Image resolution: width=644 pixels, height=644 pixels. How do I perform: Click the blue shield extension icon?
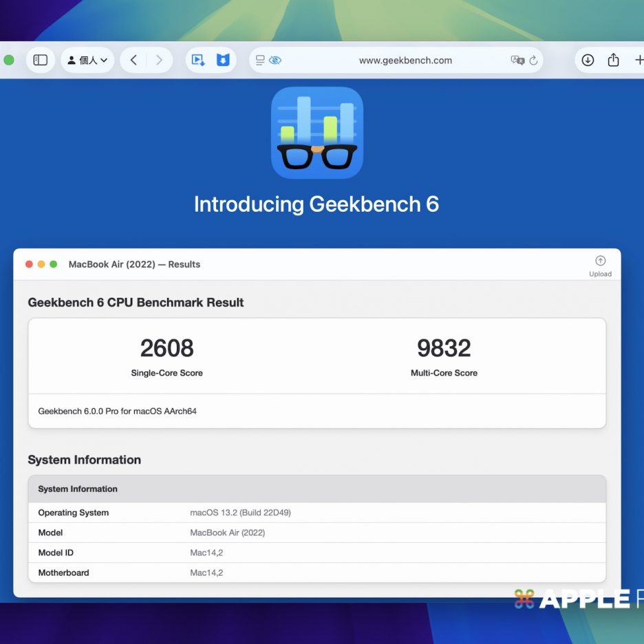click(x=223, y=61)
